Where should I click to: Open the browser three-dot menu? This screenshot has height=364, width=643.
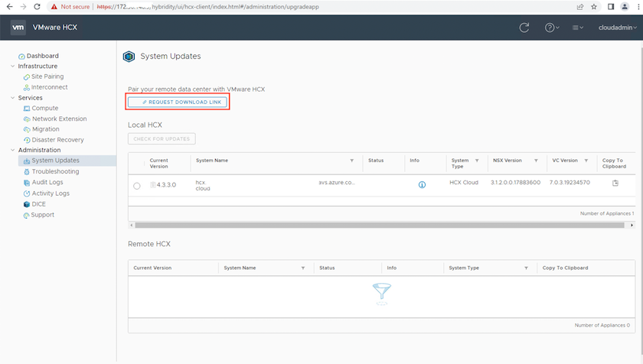(x=638, y=7)
